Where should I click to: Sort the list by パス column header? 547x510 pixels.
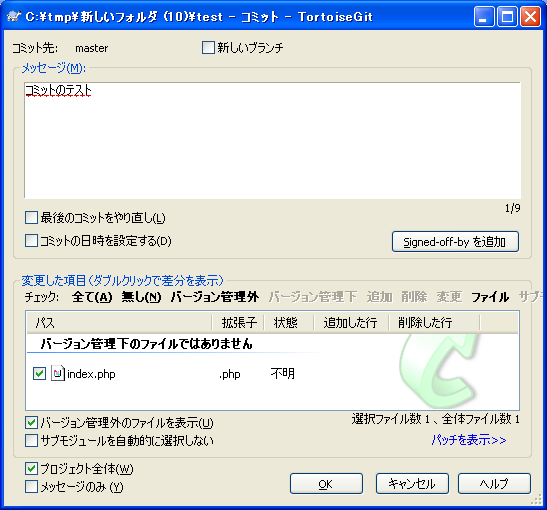click(119, 322)
